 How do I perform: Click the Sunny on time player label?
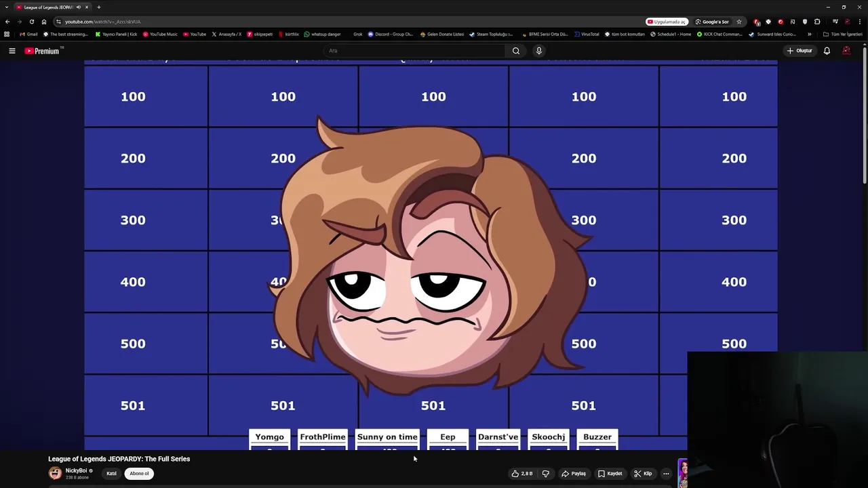pos(387,437)
